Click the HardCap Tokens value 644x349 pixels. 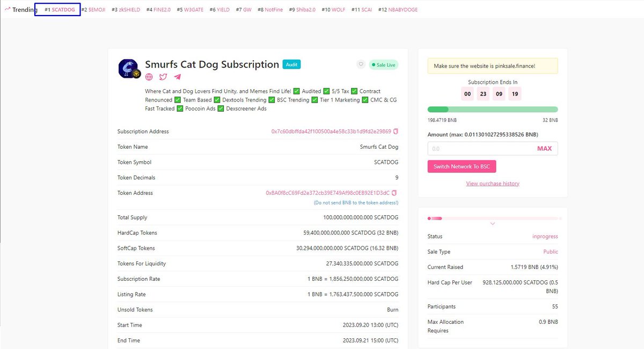351,233
